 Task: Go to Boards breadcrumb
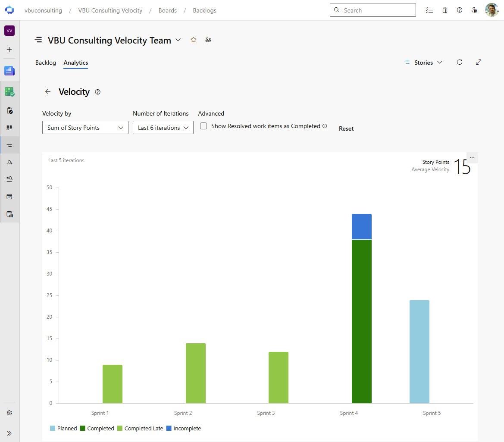coord(167,10)
